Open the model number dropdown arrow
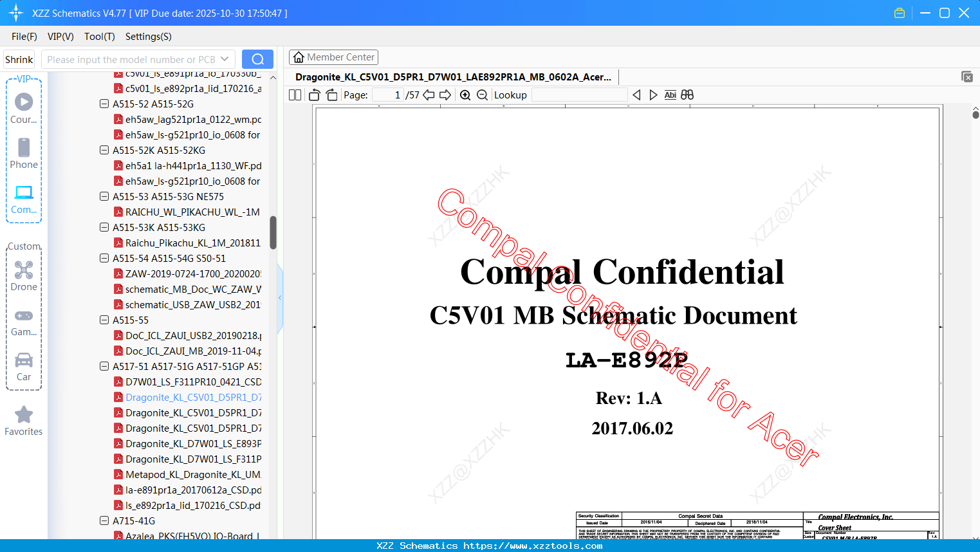This screenshot has height=552, width=980. pos(225,59)
